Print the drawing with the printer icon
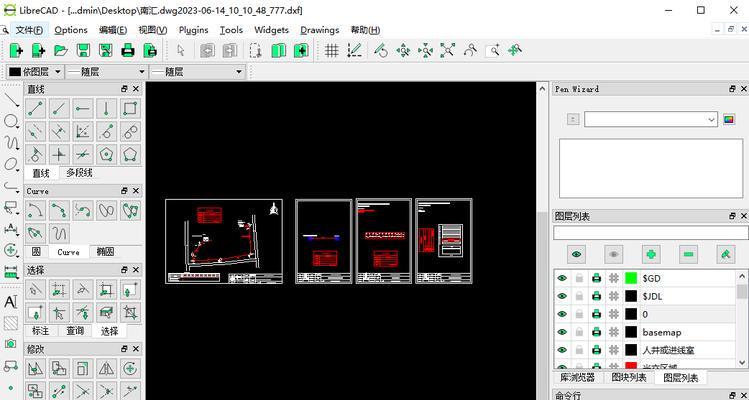The width and height of the screenshot is (749, 400). [128, 50]
